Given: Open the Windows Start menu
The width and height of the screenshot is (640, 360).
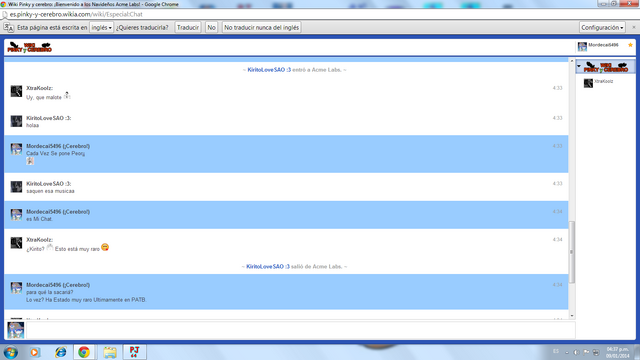Looking at the screenshot, I should 11,352.
